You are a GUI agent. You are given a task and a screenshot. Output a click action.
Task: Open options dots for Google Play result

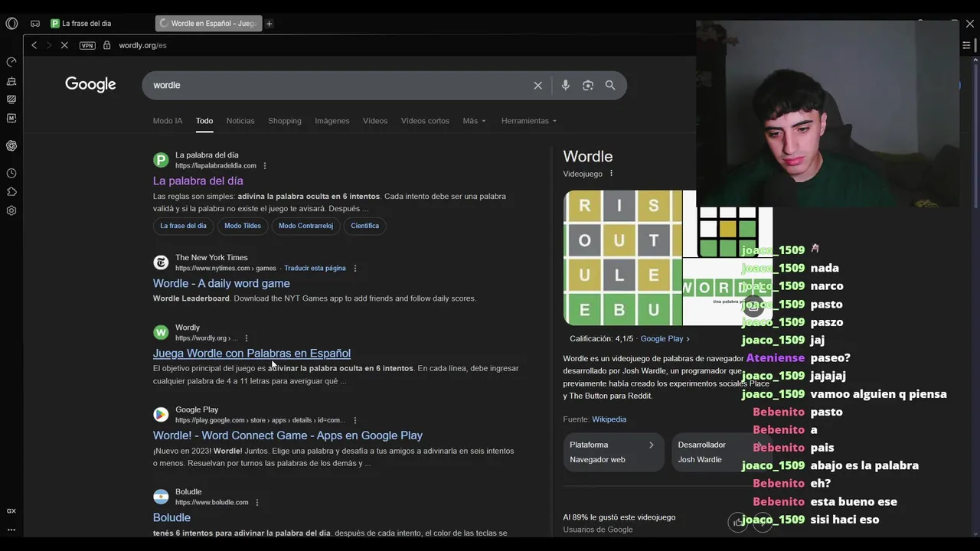[x=354, y=420]
